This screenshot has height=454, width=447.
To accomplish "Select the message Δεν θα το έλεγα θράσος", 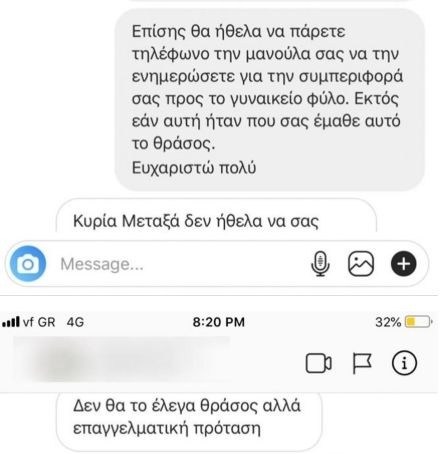I will 189,421.
